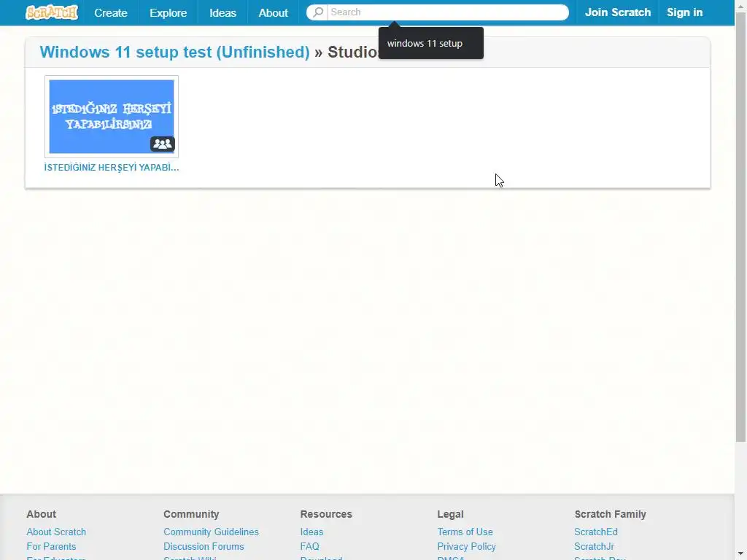Click the search magnifier icon
Image resolution: width=747 pixels, height=560 pixels.
tap(317, 12)
